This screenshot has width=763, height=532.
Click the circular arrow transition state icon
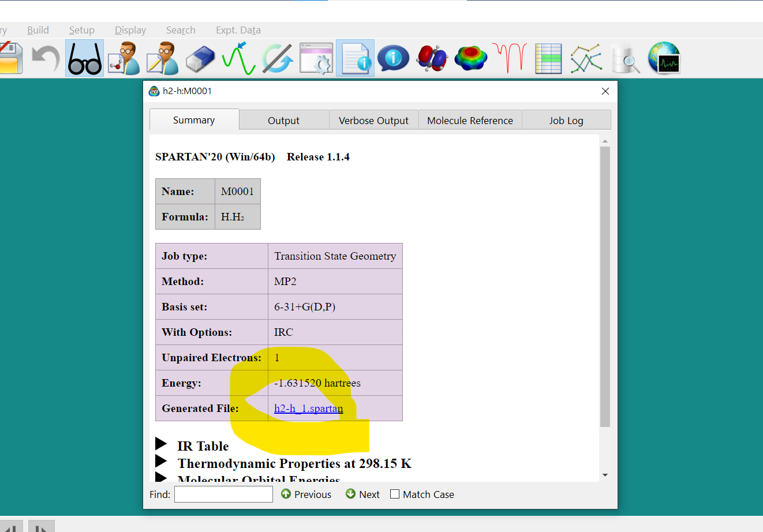pyautogui.click(x=278, y=58)
